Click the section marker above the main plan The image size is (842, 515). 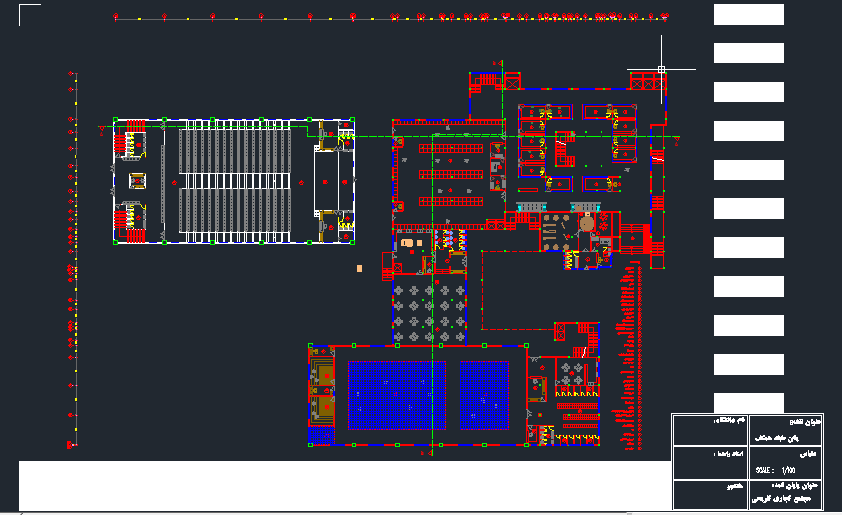pyautogui.click(x=498, y=63)
